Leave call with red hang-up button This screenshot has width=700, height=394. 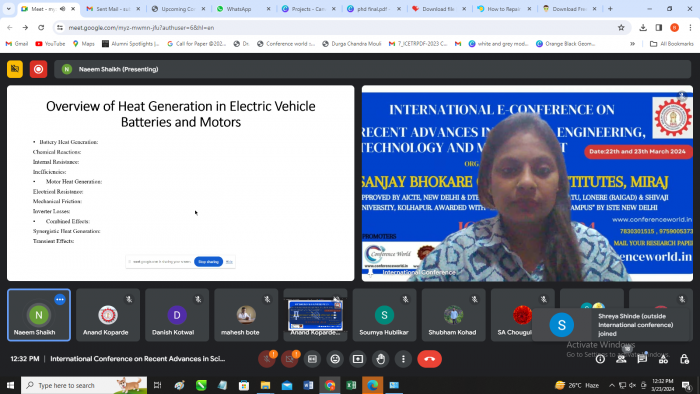tap(429, 359)
